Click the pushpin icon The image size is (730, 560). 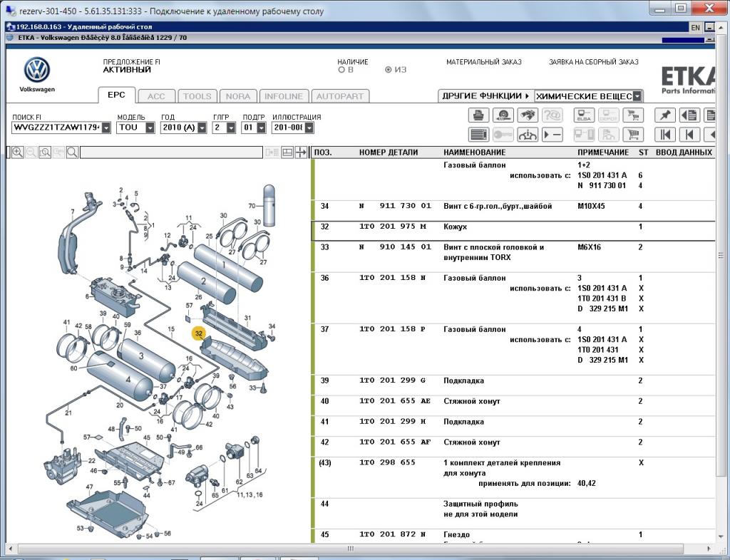coord(665,115)
